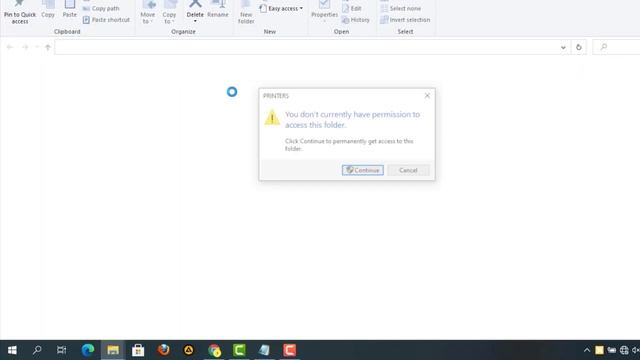640x360 pixels.
Task: Click the Copy ribbon button
Action: tap(48, 10)
